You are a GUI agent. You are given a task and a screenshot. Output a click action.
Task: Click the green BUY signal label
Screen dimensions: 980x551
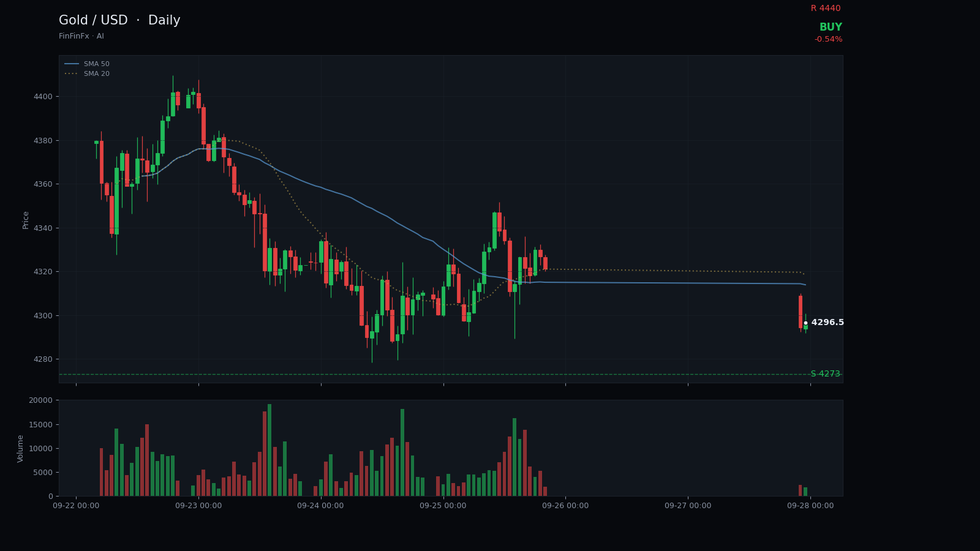click(831, 28)
